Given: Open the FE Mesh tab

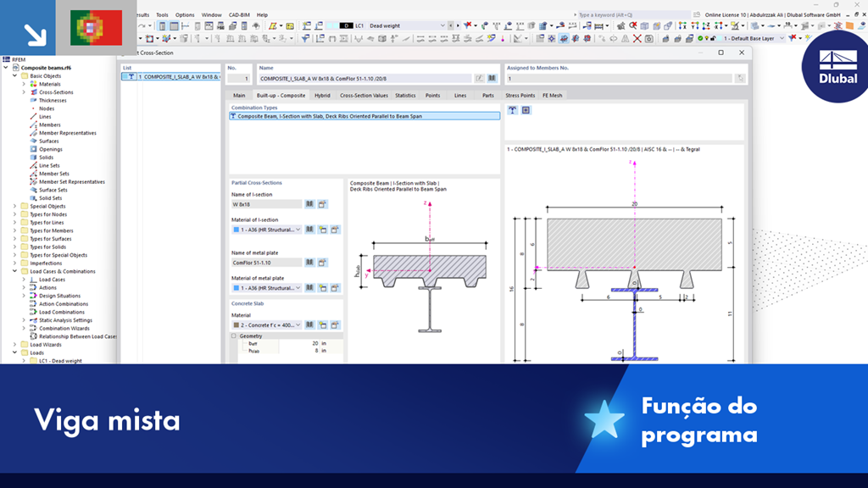Looking at the screenshot, I should (553, 95).
